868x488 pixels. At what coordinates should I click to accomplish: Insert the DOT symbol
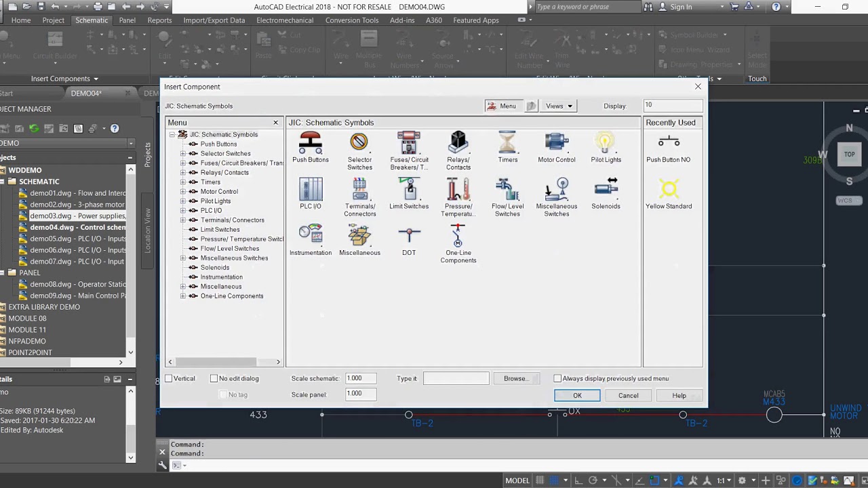[x=409, y=241]
